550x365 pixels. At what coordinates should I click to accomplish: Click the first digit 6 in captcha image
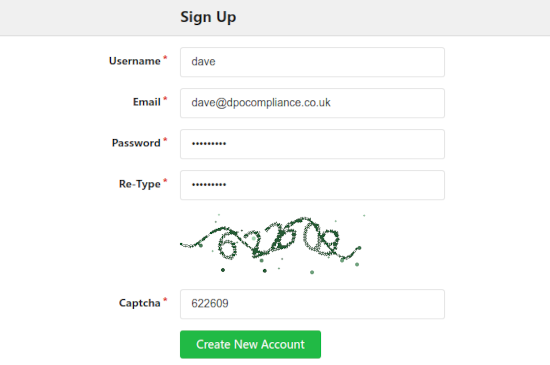tap(227, 245)
